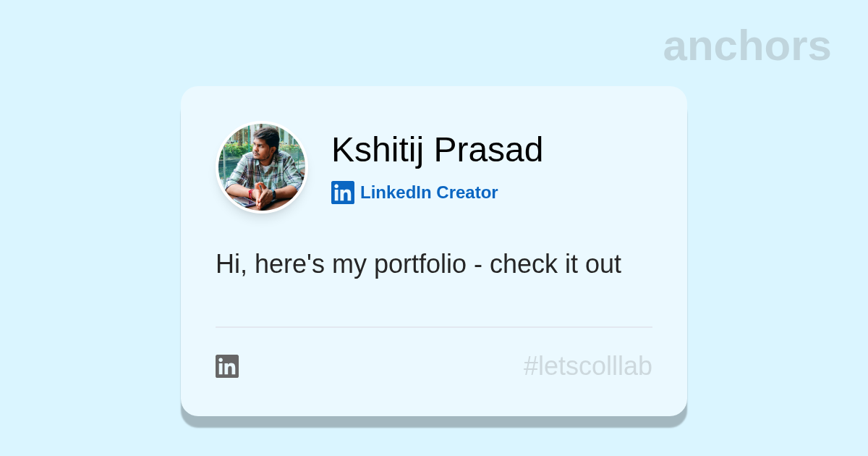Click Kshitij Prasad's circular profile photo

point(262,167)
